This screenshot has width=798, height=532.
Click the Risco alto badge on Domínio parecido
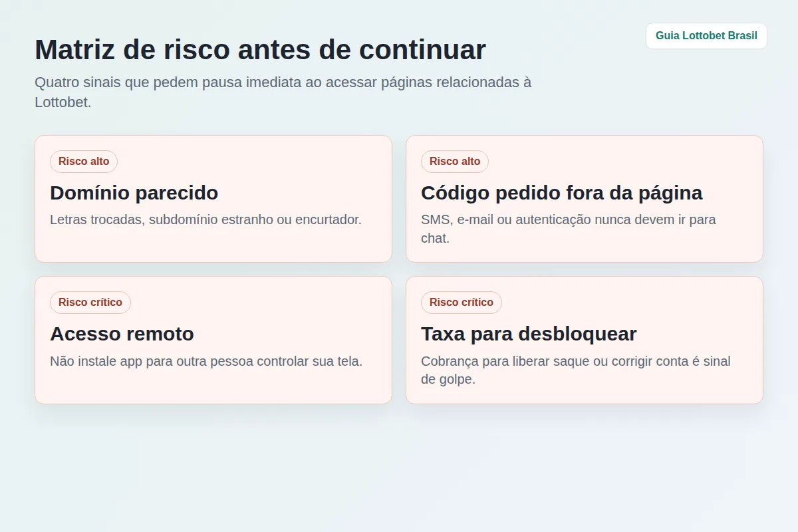(x=84, y=162)
